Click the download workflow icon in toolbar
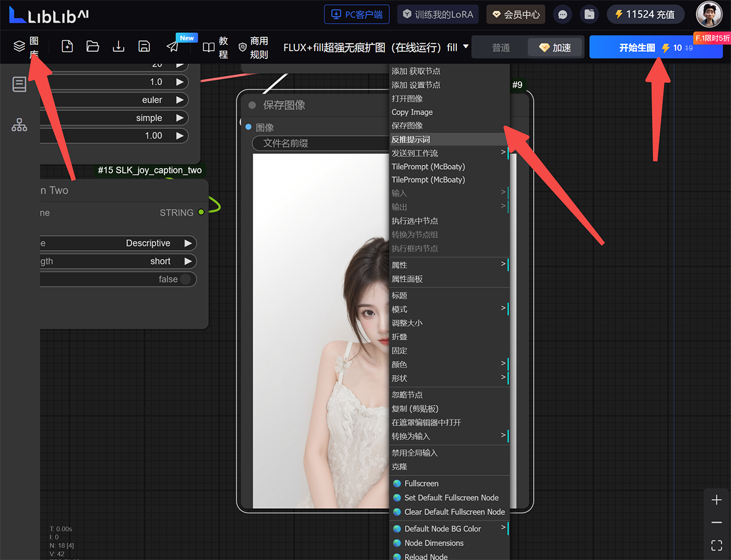This screenshot has height=560, width=731. click(119, 46)
